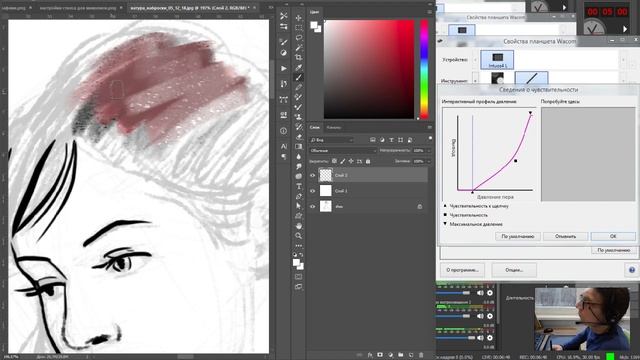Select the Horizontal Type tool
Viewport: 640px width, 360px height.
(299, 186)
